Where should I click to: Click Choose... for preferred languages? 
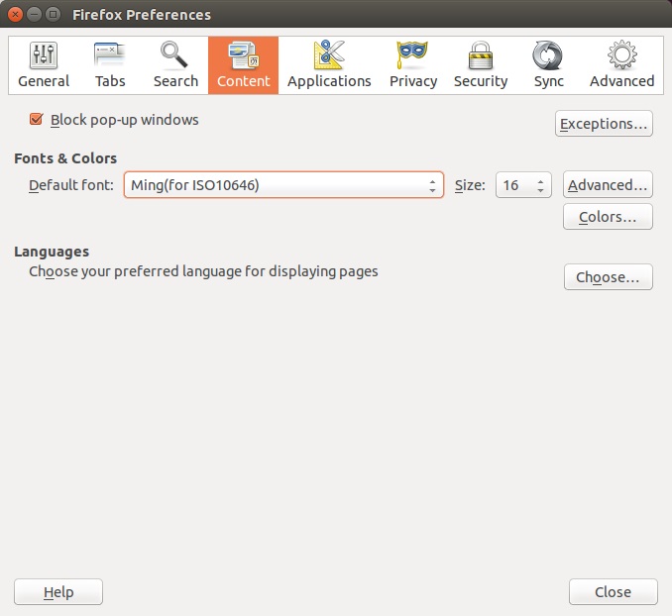pyautogui.click(x=609, y=277)
